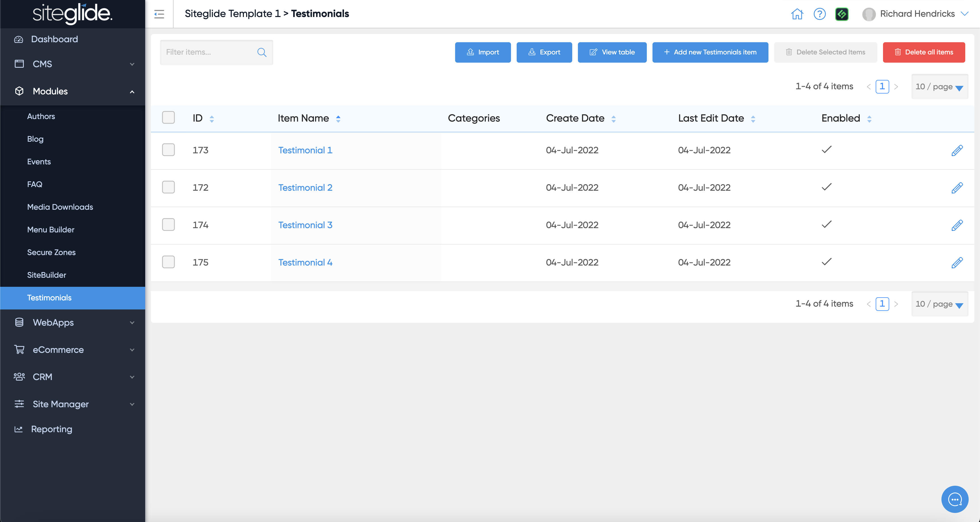Screen dimensions: 980x522
Task: Open the chat support bubble
Action: pyautogui.click(x=954, y=499)
